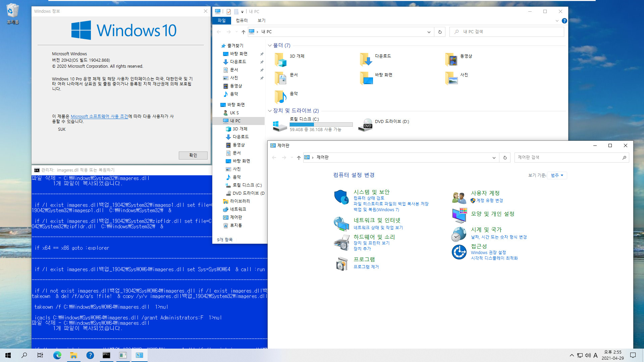Refresh the 제어판 window
Viewport: 644px width, 362px height.
(505, 158)
